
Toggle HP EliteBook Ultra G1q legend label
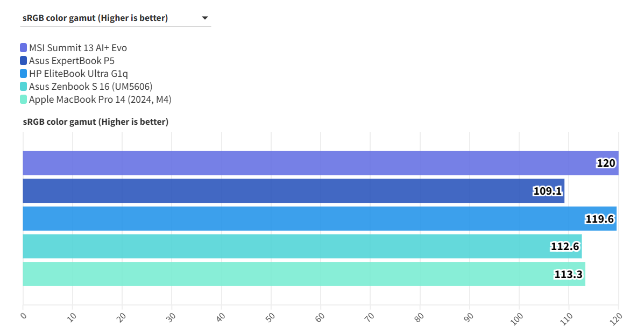(x=79, y=74)
